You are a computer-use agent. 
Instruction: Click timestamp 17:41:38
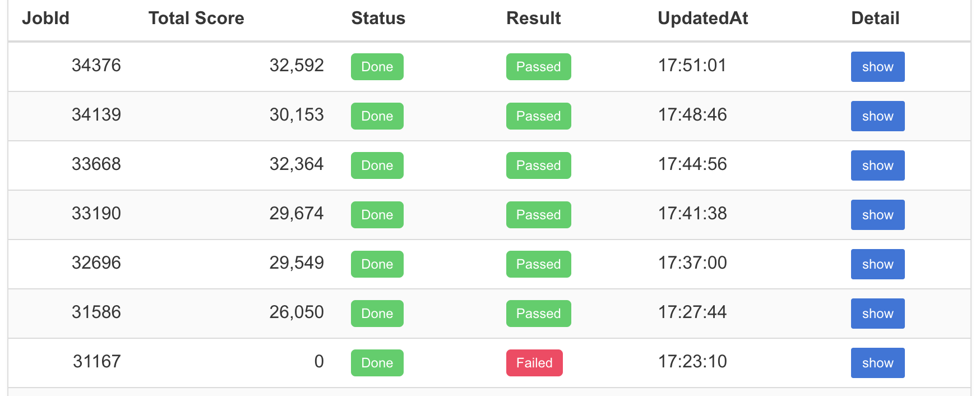(x=692, y=214)
